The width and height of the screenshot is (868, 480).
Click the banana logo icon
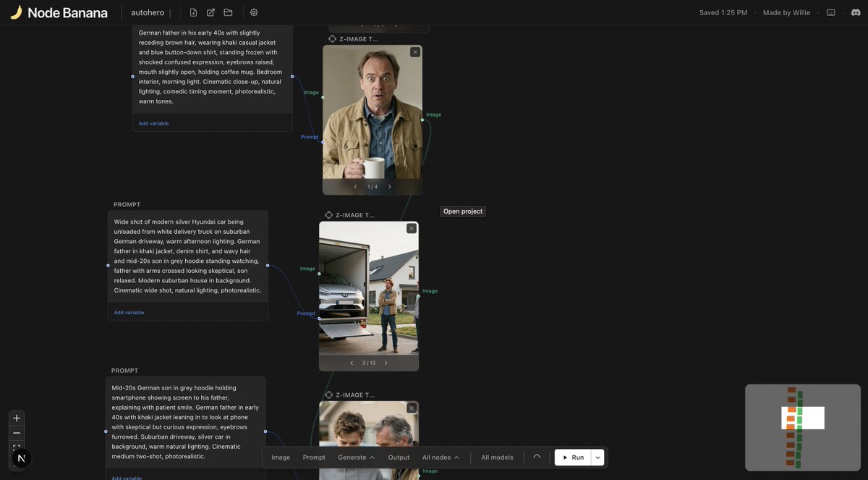(x=16, y=12)
